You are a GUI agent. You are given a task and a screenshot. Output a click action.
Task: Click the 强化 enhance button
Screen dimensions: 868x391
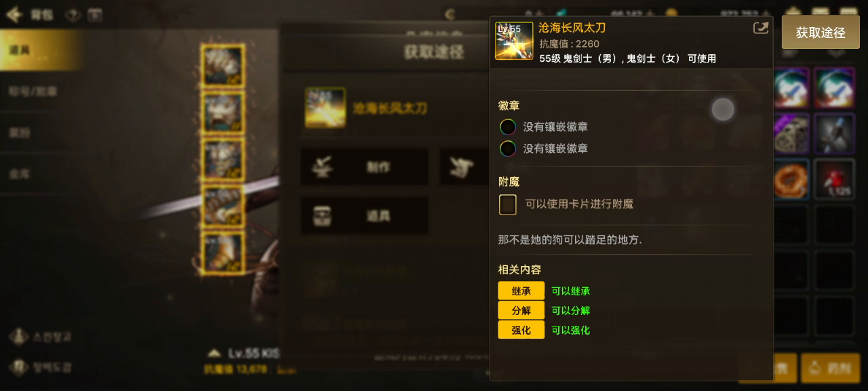click(521, 330)
